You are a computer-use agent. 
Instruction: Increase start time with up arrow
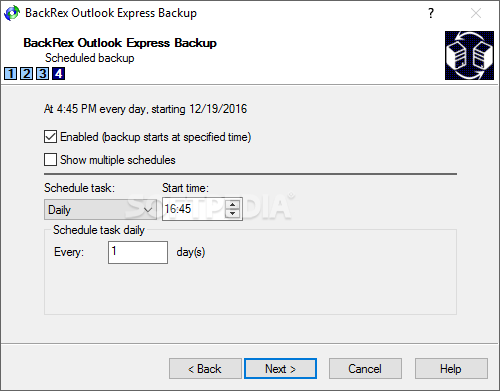point(233,204)
